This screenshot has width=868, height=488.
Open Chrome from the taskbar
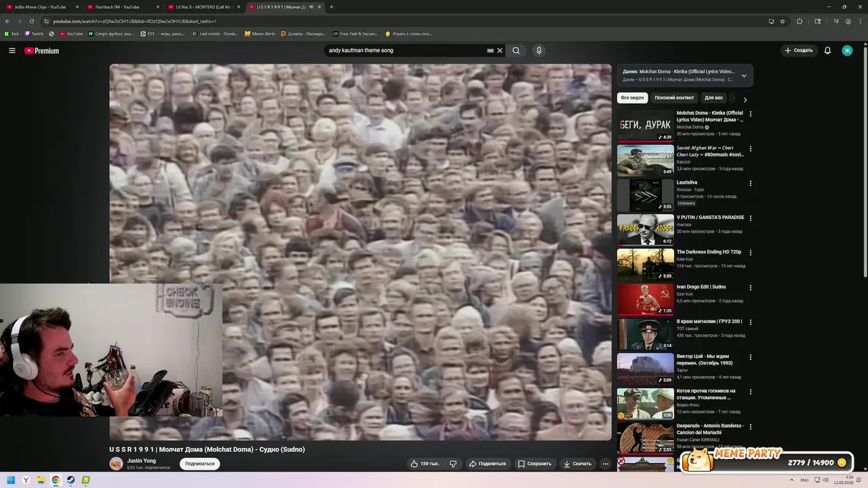point(56,480)
